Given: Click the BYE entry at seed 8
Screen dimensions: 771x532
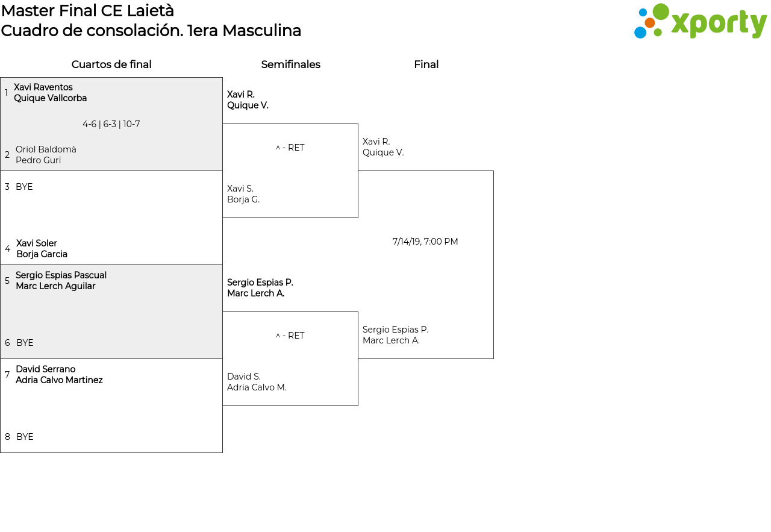Looking at the screenshot, I should (25, 437).
